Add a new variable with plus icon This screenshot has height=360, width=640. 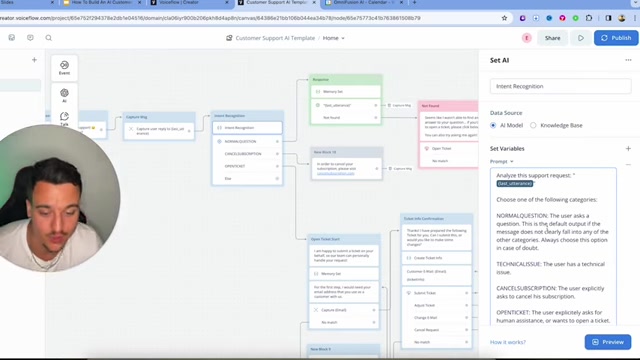pyautogui.click(x=628, y=149)
